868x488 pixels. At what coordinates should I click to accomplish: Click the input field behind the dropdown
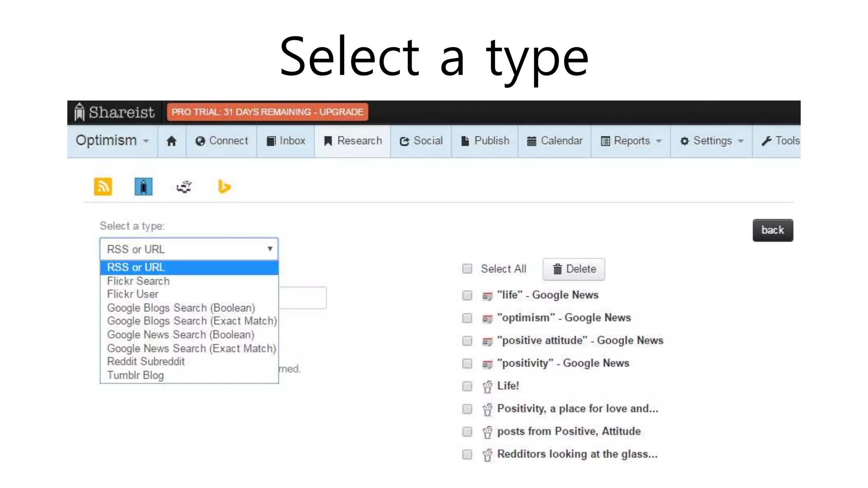[x=303, y=298]
